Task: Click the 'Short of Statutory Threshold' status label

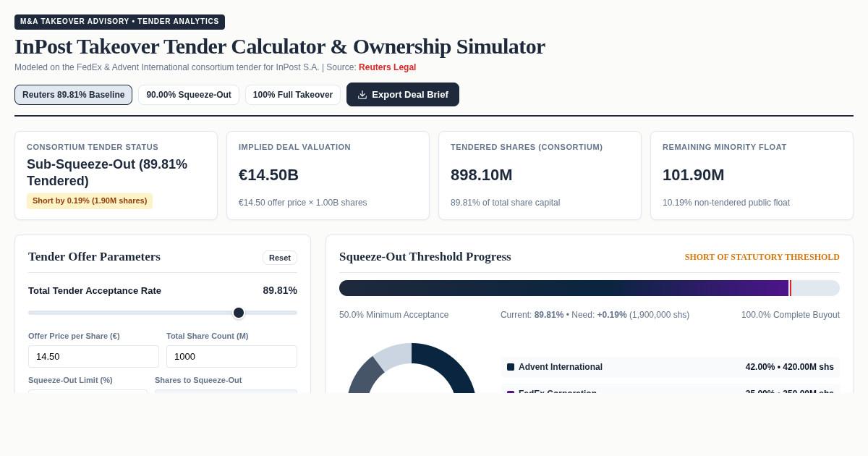Action: (762, 257)
